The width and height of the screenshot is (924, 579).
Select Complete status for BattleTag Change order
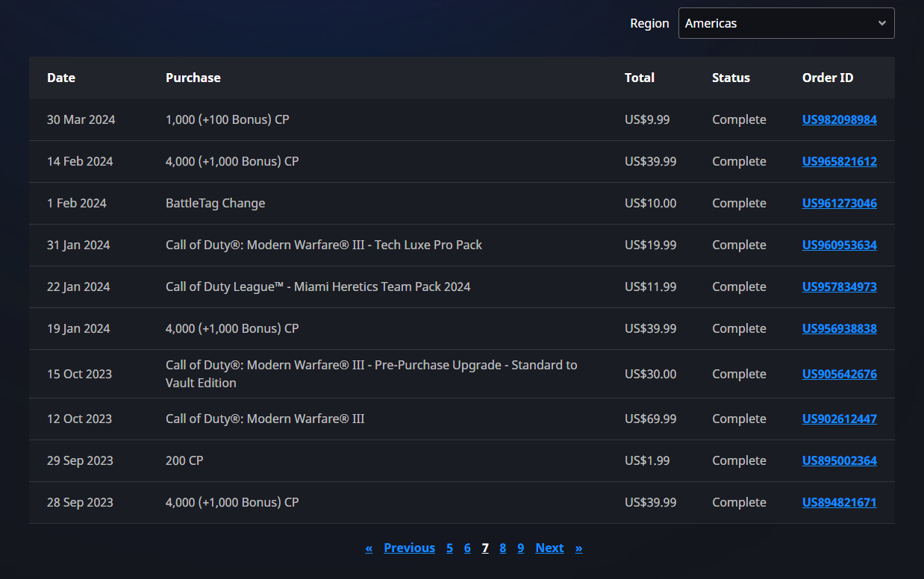[739, 203]
